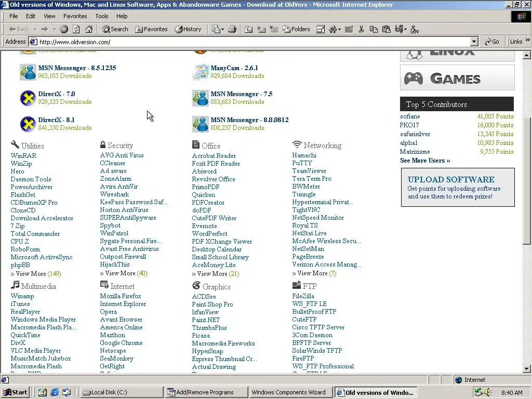Toggle the Folders pane button

296,29
